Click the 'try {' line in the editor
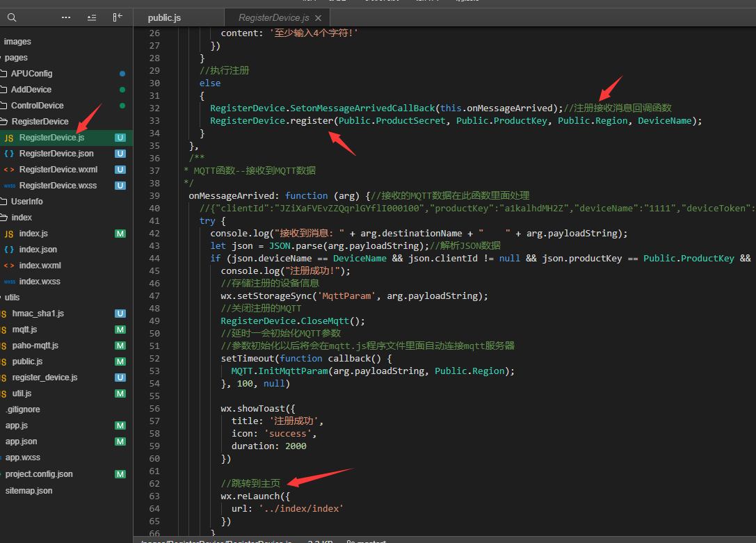The height and width of the screenshot is (543, 756). click(x=213, y=220)
